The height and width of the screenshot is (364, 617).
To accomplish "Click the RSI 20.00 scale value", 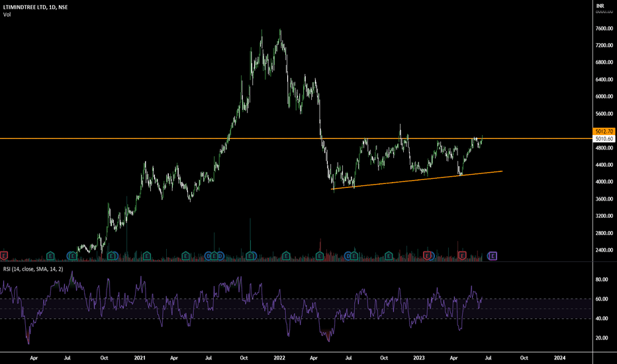I will click(602, 338).
